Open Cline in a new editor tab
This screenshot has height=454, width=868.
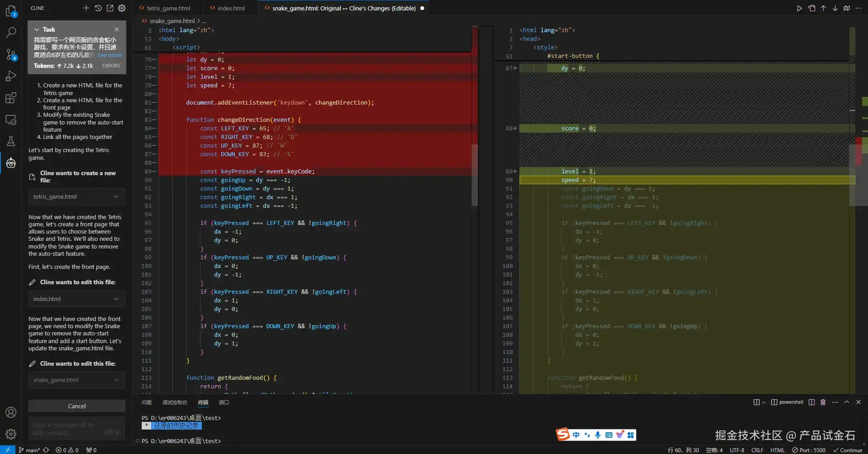(110, 8)
